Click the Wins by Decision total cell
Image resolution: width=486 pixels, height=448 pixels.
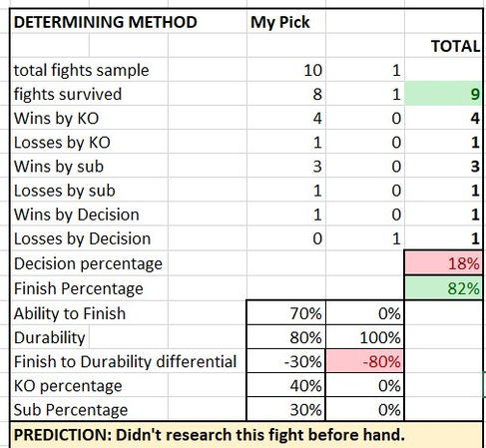point(443,215)
